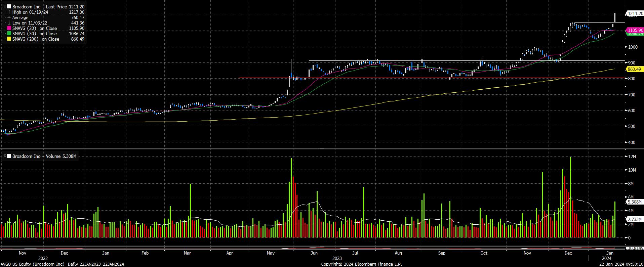Click the 800 price axis label

(632, 79)
